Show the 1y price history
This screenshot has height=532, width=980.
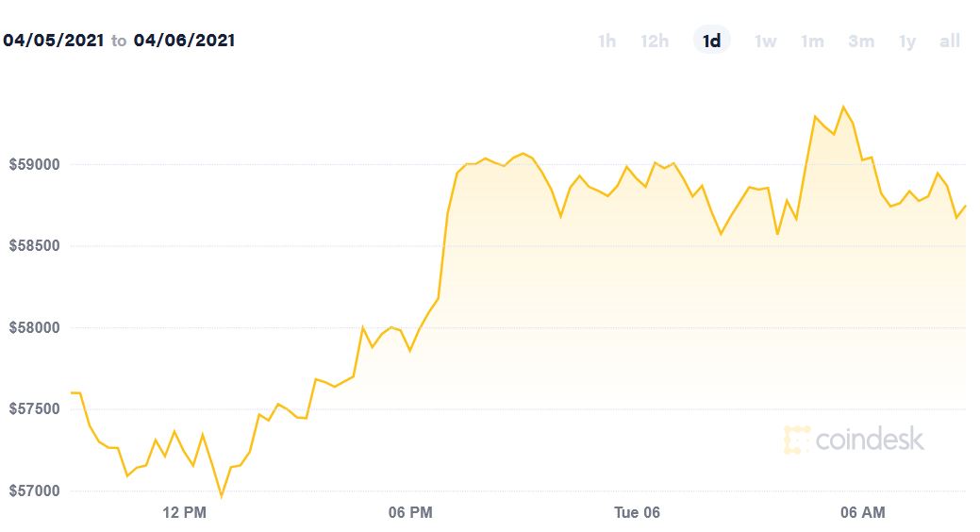[907, 42]
